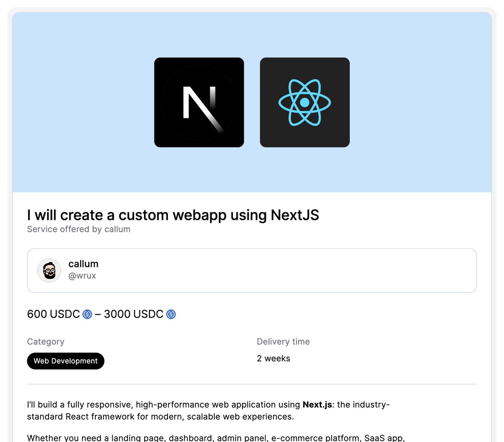Click the Delivery time label
The width and height of the screenshot is (504, 442).
[283, 342]
